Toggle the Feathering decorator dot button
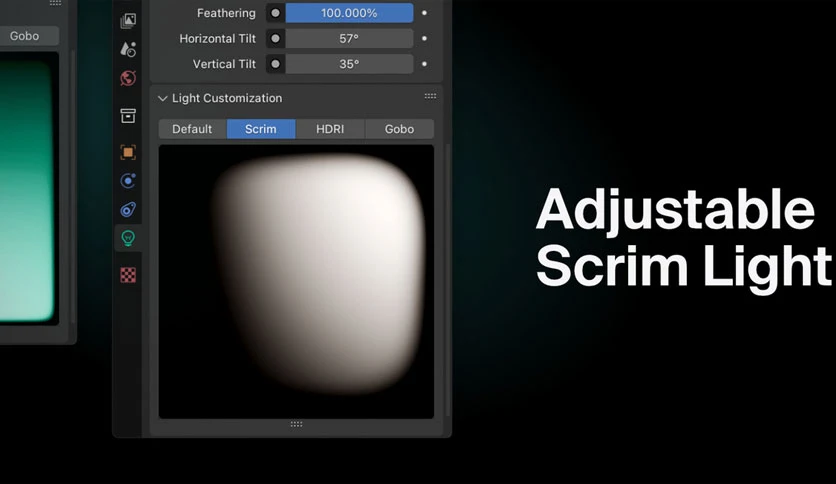Image resolution: width=836 pixels, height=484 pixels. click(x=275, y=13)
